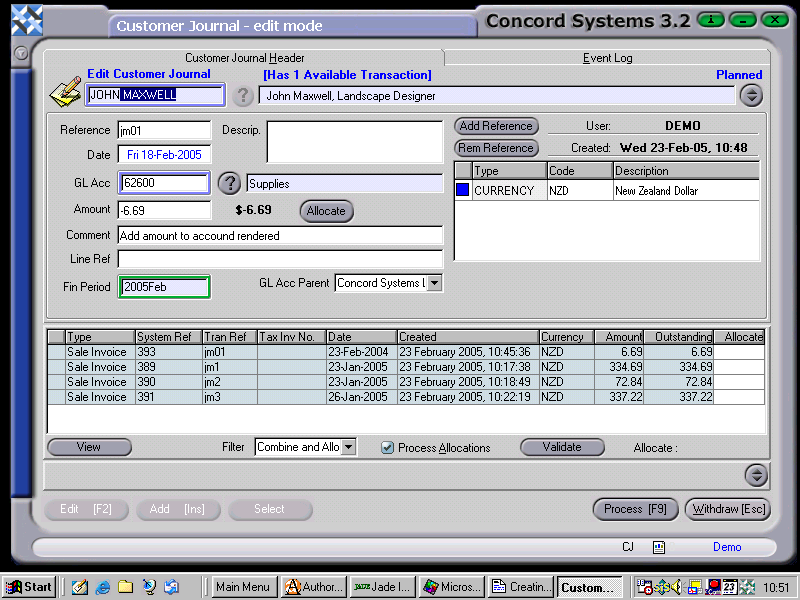This screenshot has width=800, height=600.
Task: Expand the GL Acc Parent dropdown
Action: pos(434,282)
